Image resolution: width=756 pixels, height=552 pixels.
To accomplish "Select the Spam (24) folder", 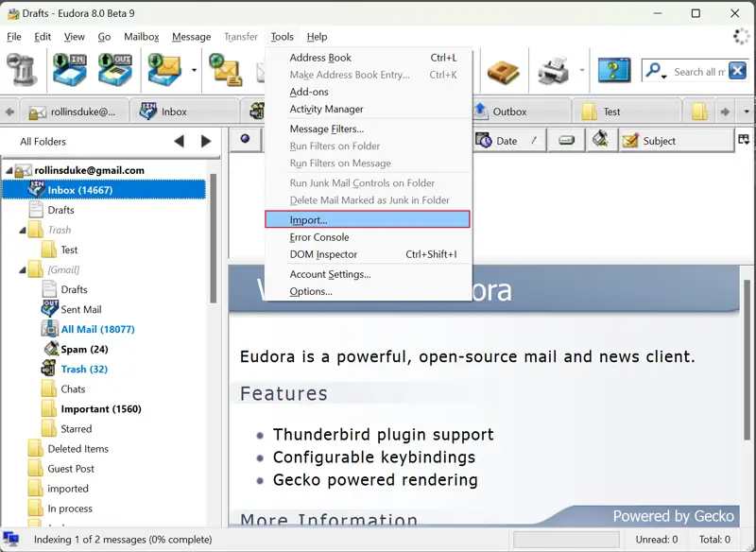I will 84,349.
